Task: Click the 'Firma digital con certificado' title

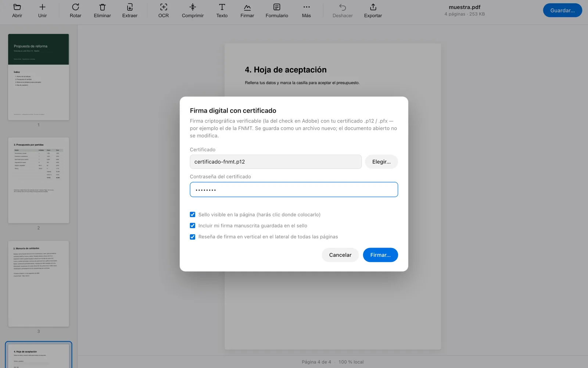Action: 233,111
